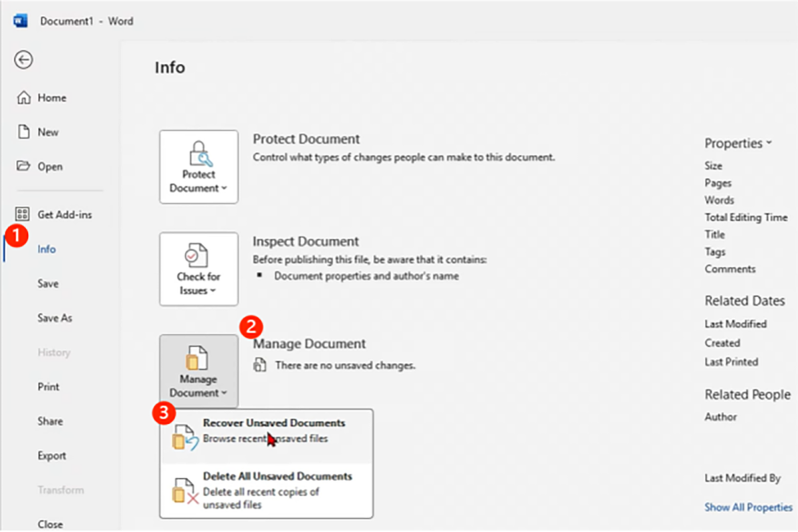Open the Export tab

click(x=52, y=456)
